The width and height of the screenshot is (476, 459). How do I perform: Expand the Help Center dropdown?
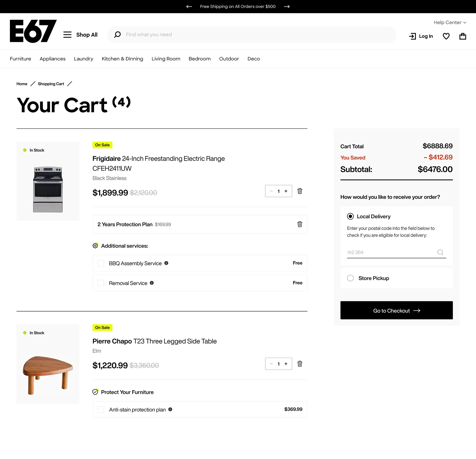coord(450,22)
